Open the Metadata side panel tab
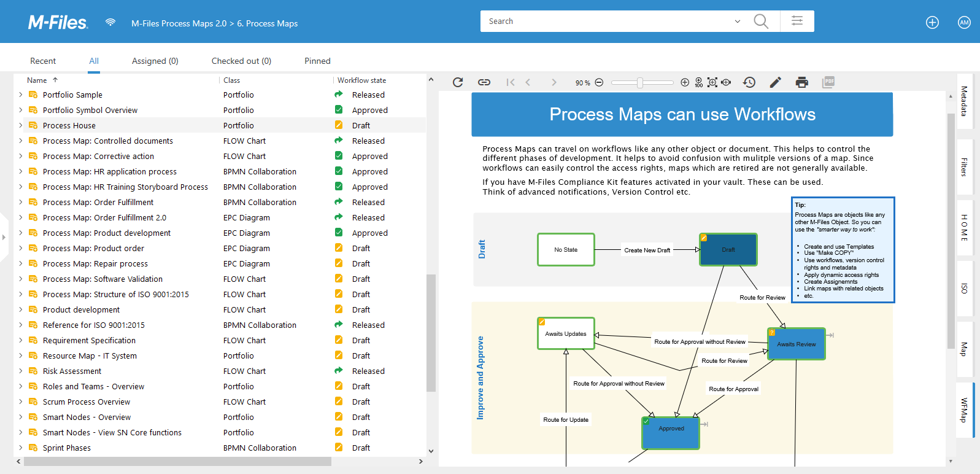This screenshot has height=474, width=980. 964,101
